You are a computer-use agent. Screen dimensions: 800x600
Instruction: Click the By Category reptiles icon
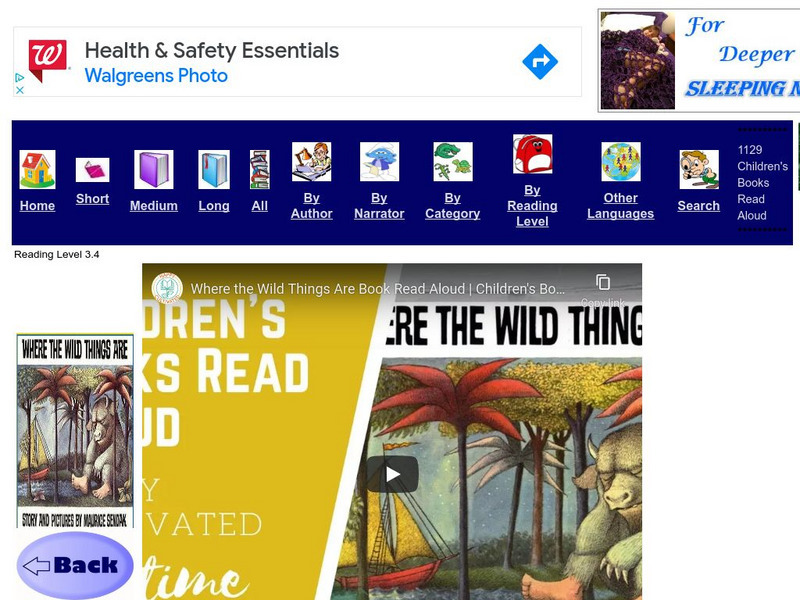tap(453, 162)
